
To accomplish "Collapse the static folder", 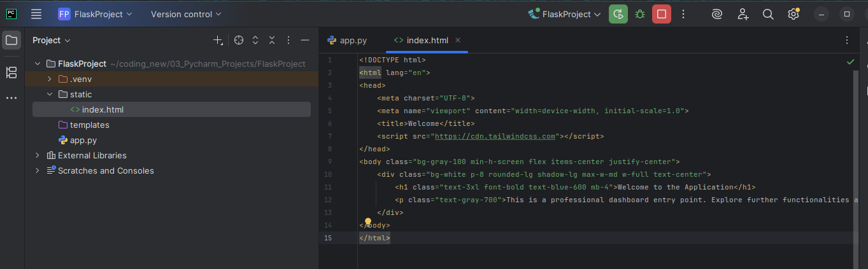I will [x=50, y=94].
